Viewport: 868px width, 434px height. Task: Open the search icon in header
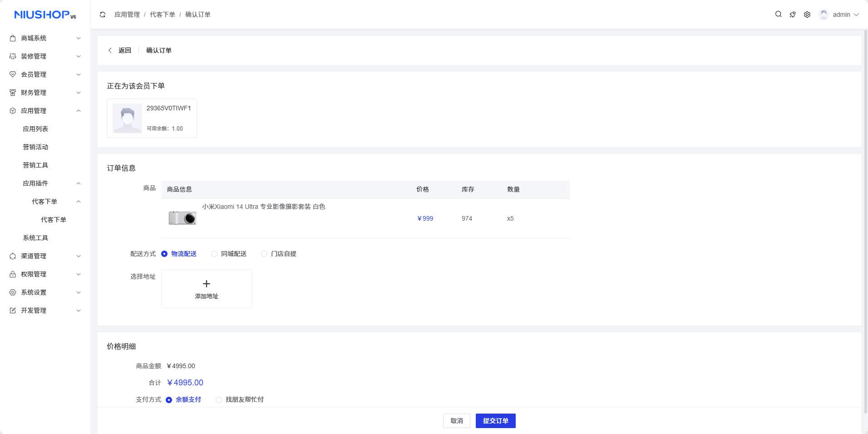pyautogui.click(x=778, y=15)
